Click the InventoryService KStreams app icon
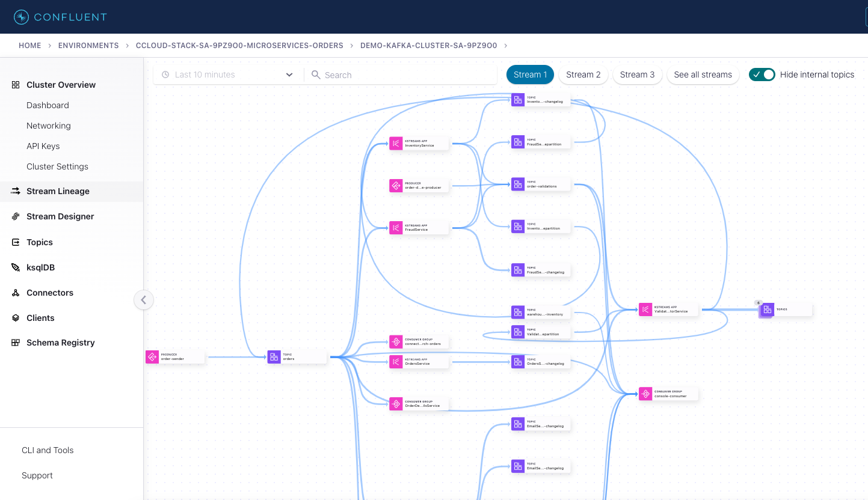 point(396,144)
